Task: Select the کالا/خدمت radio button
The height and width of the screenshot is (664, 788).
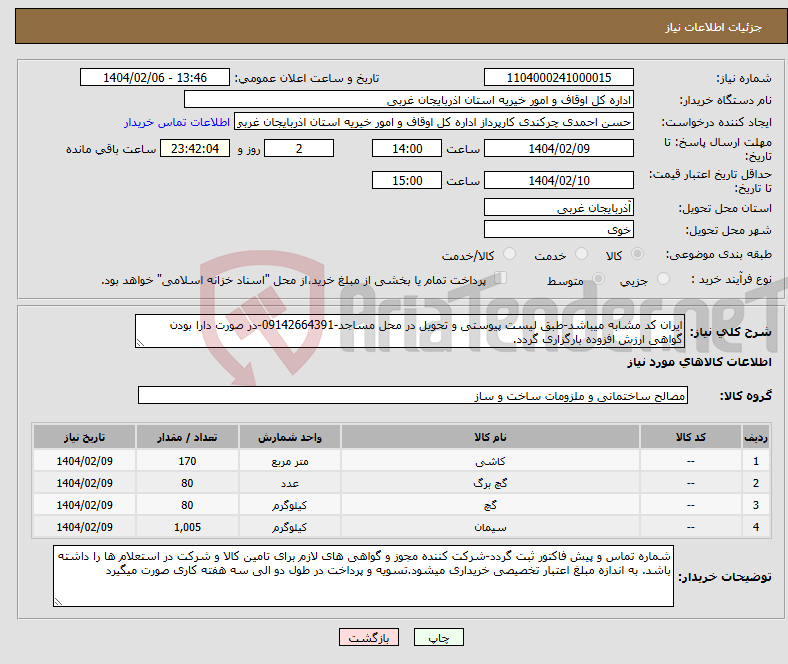Action: [x=509, y=254]
